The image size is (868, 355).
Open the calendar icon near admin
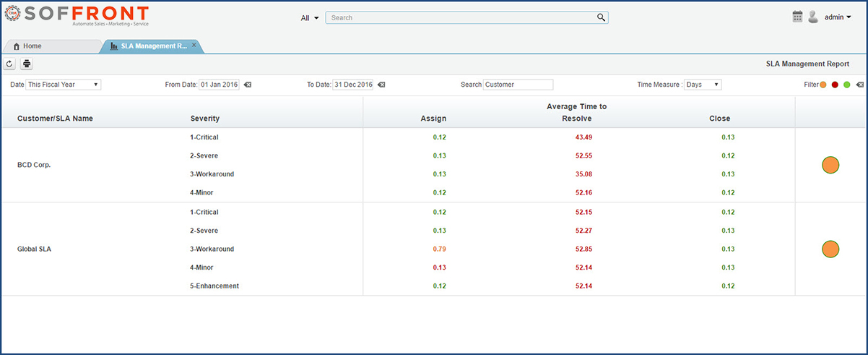pos(797,17)
